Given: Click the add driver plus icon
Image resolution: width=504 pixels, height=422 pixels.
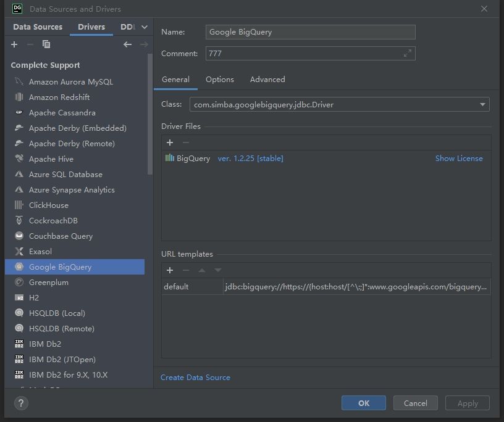Looking at the screenshot, I should pyautogui.click(x=14, y=44).
